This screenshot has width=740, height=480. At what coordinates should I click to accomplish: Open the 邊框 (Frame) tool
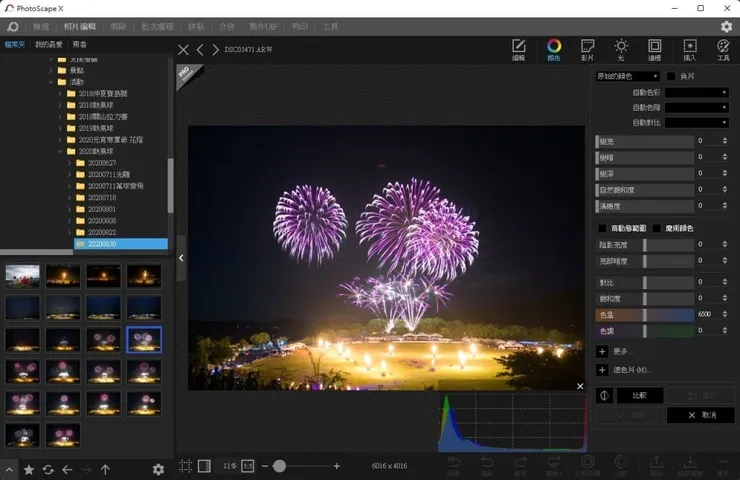[654, 49]
